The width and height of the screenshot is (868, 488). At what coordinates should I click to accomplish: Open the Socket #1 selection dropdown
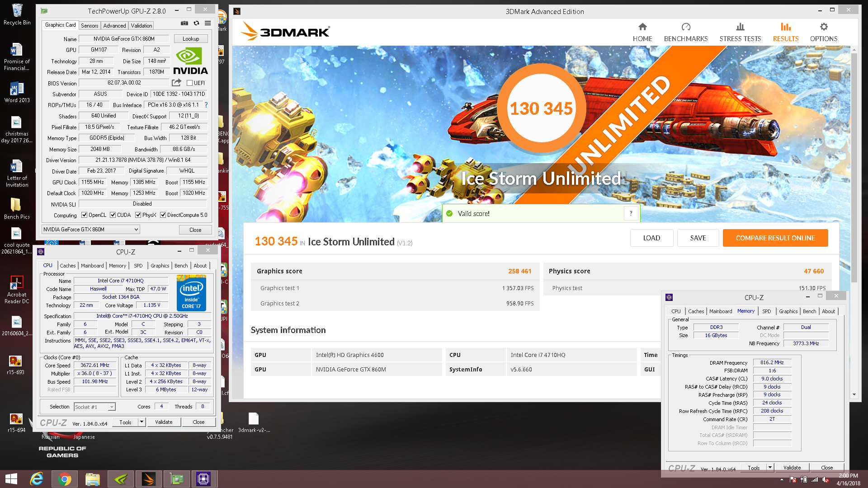pos(94,407)
